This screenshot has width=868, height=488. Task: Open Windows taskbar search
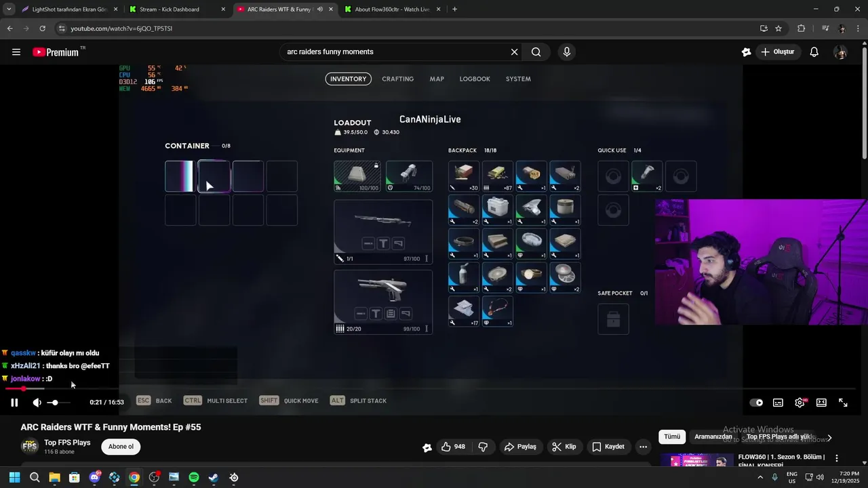35,478
